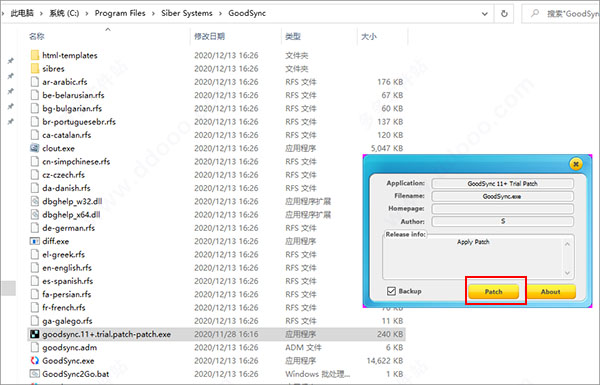
Task: Click the sibres folder icon
Action: pos(34,69)
